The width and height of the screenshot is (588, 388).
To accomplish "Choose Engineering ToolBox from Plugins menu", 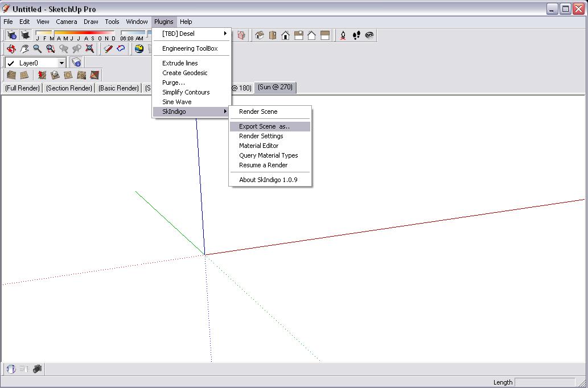I will point(191,48).
